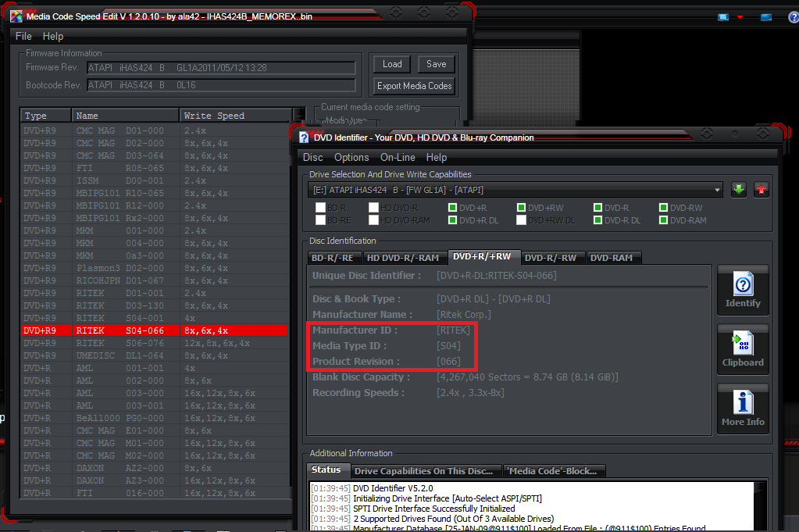Toggle the DVD+RW DL checkbox

pos(521,220)
